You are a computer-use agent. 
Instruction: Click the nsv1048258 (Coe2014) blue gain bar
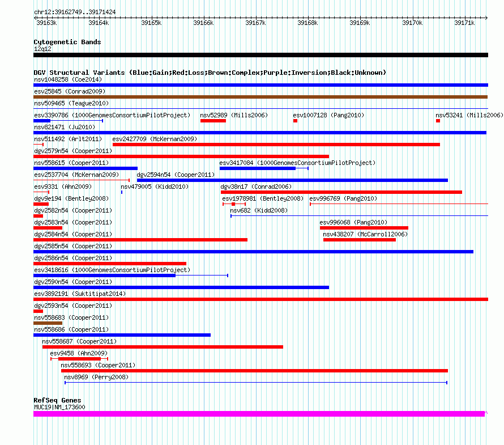click(260, 85)
